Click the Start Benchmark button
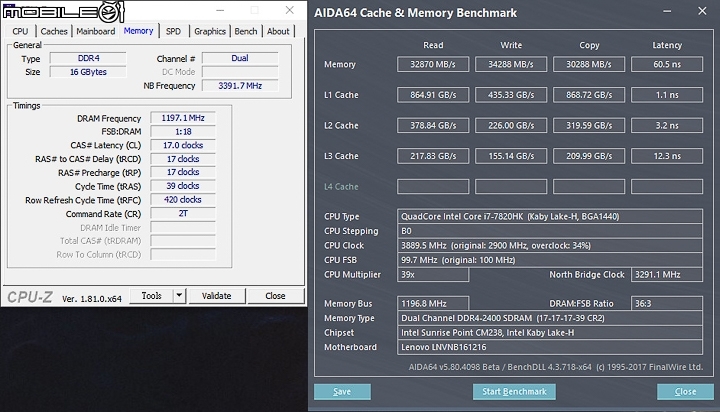 click(x=514, y=392)
